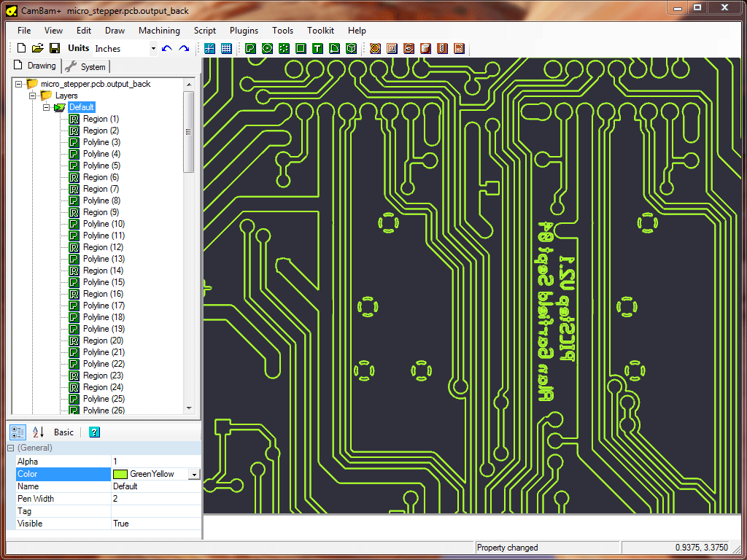The height and width of the screenshot is (560, 747).
Task: Click the Undo arrow in toolbar
Action: coord(167,48)
